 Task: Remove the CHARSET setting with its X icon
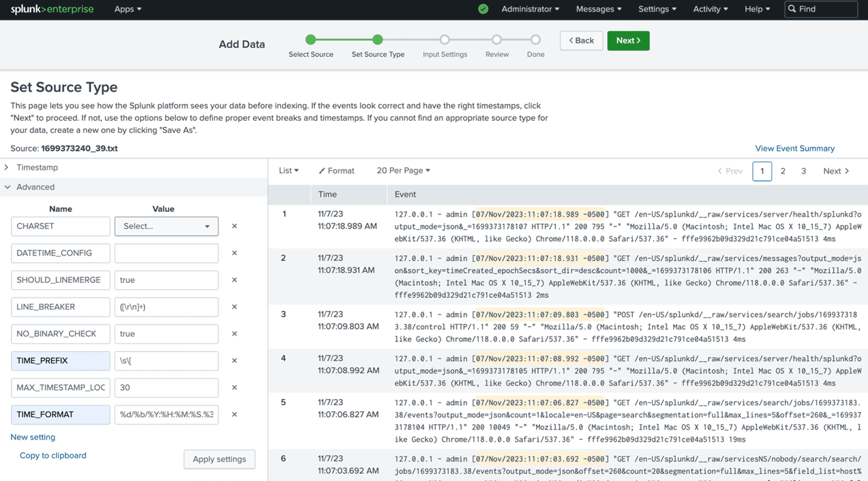234,226
